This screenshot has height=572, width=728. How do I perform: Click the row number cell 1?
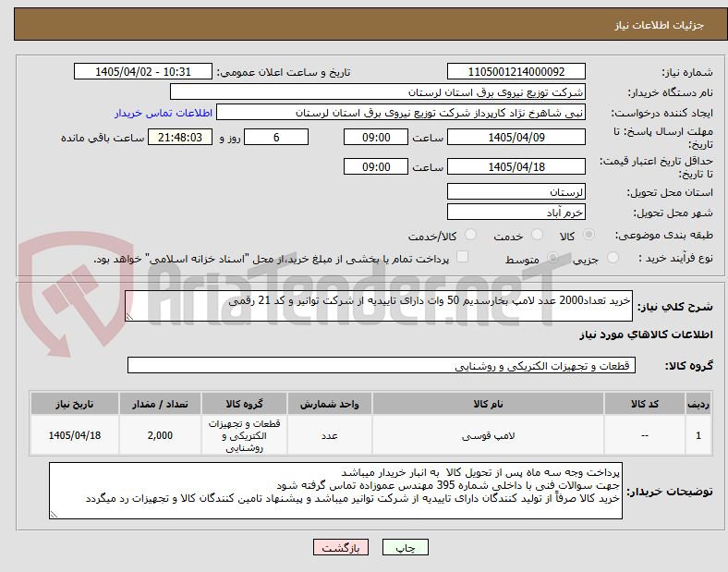coord(698,435)
